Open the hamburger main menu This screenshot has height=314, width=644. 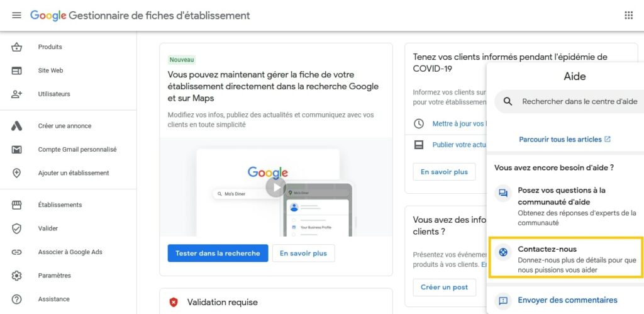click(x=16, y=16)
